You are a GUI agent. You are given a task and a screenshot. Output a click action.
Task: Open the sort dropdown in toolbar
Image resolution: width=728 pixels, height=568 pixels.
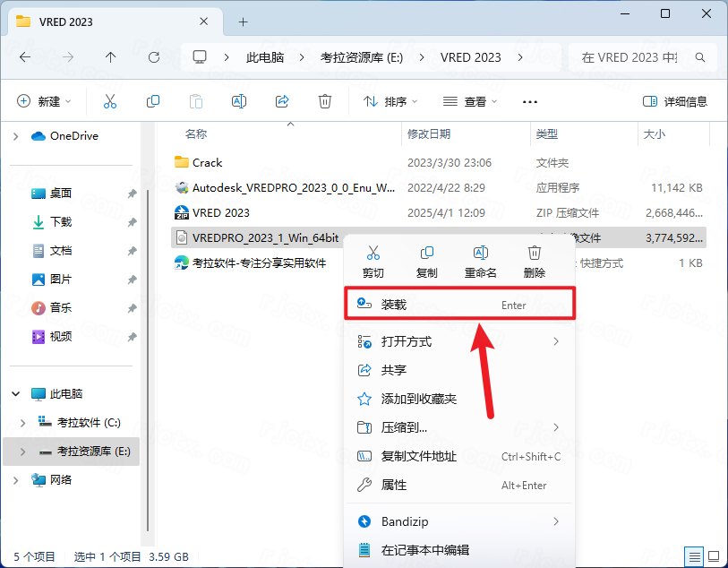click(390, 101)
